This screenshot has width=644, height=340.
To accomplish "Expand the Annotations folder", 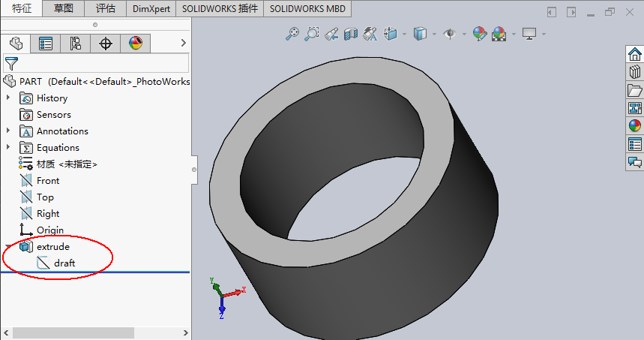I will coord(7,131).
